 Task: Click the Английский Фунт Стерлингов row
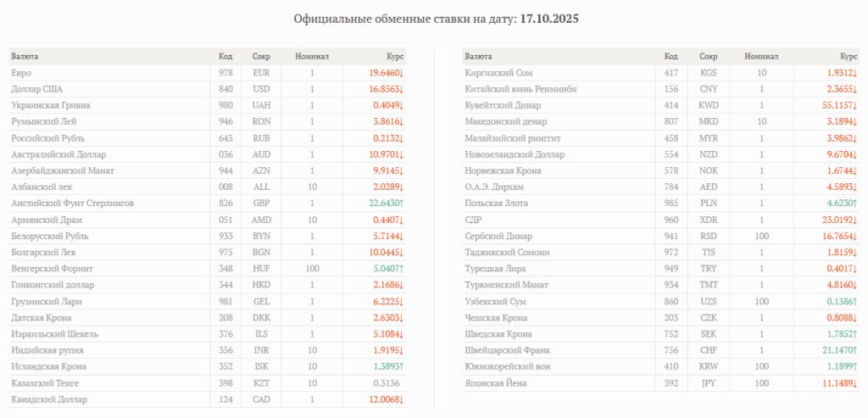(72, 203)
